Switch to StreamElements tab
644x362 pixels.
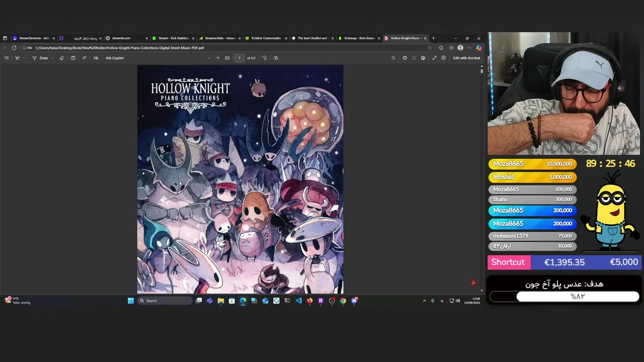click(x=34, y=38)
